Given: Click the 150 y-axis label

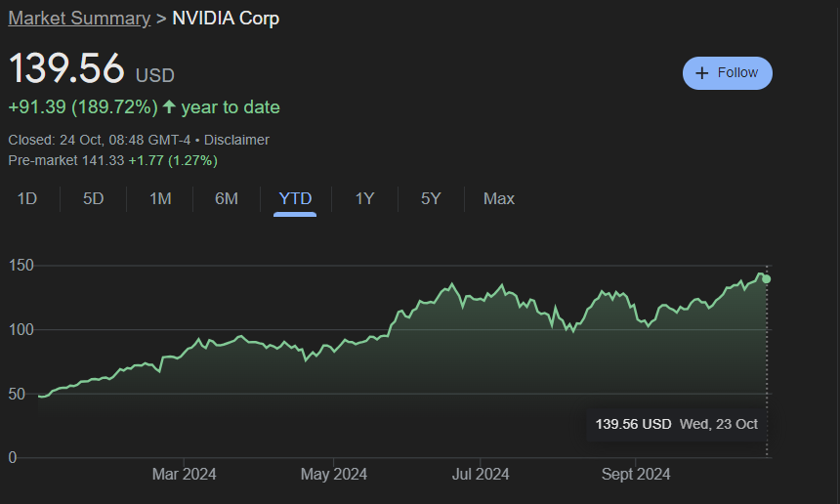Looking at the screenshot, I should 21,265.
